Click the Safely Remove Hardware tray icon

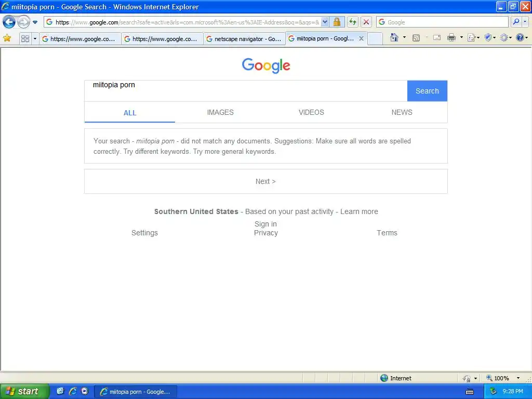point(493,392)
